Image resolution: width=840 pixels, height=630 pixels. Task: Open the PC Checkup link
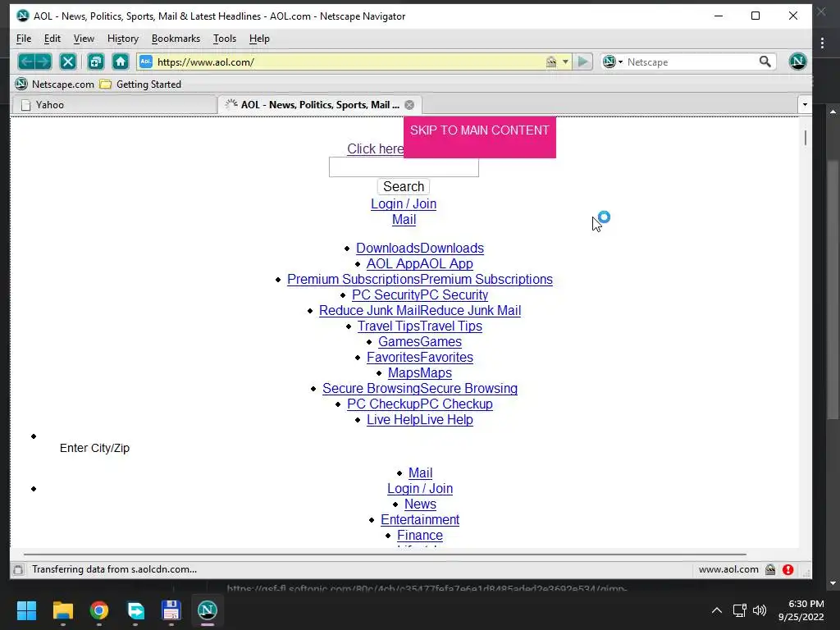[x=420, y=404]
